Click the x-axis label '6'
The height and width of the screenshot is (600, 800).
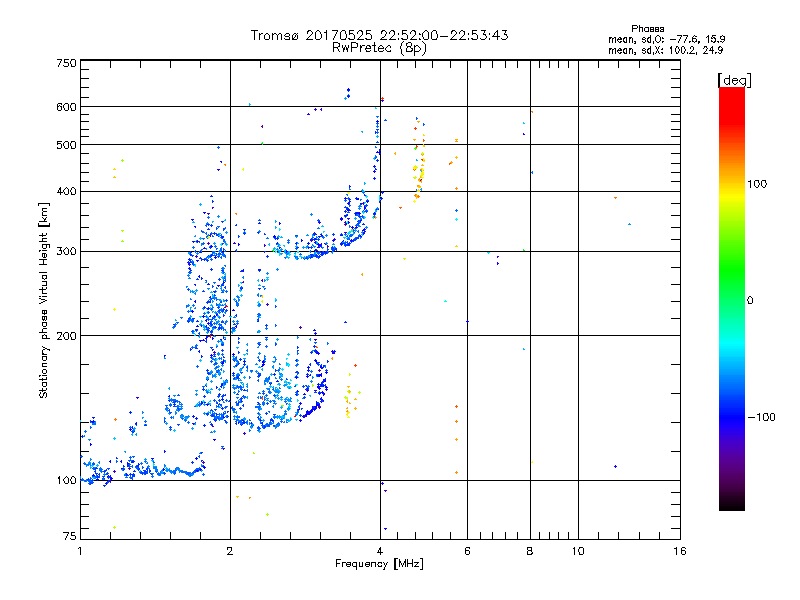pyautogui.click(x=467, y=551)
